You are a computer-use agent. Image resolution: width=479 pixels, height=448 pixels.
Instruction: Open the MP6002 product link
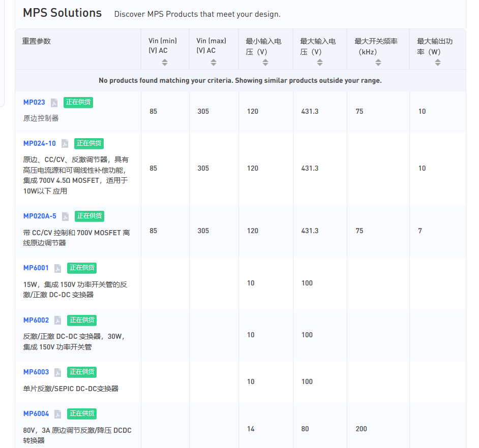pyautogui.click(x=36, y=320)
